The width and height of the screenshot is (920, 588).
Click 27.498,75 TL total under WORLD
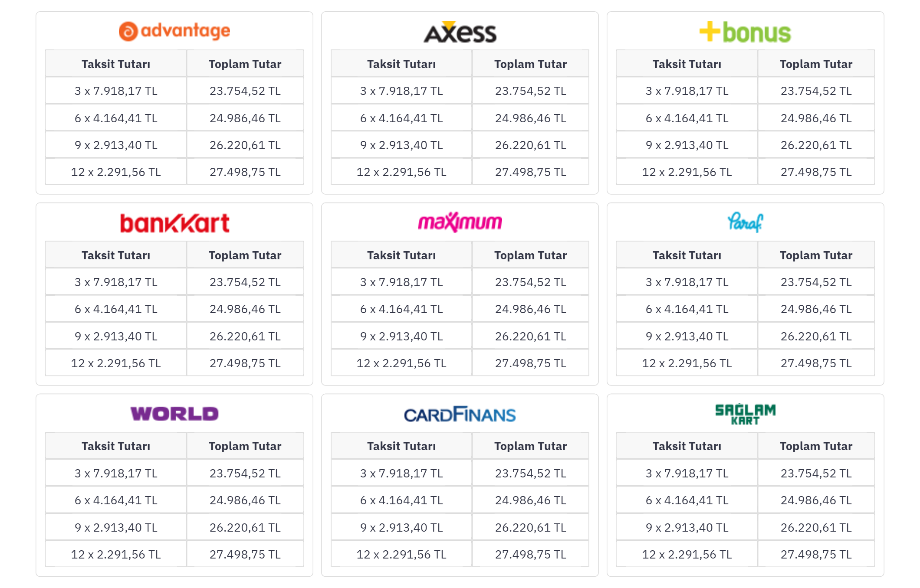(x=245, y=555)
